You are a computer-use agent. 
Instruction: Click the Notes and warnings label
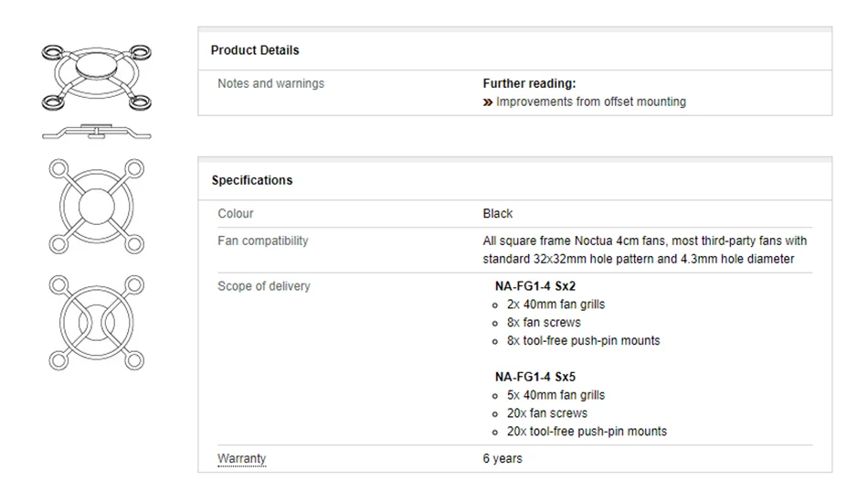click(x=270, y=83)
